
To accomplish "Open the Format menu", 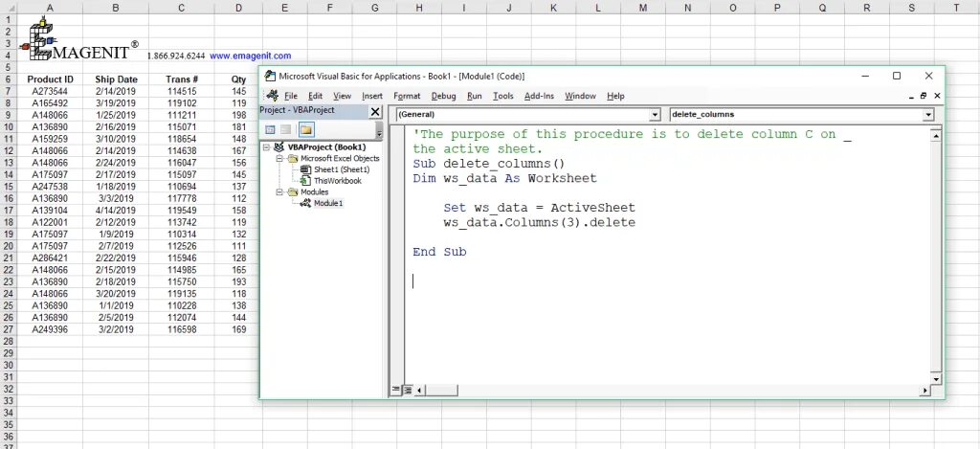I will click(x=407, y=96).
